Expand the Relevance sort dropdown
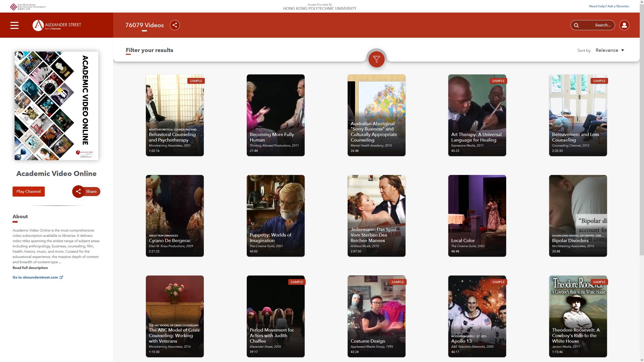Screen dimensions: 644x362 click(610, 50)
